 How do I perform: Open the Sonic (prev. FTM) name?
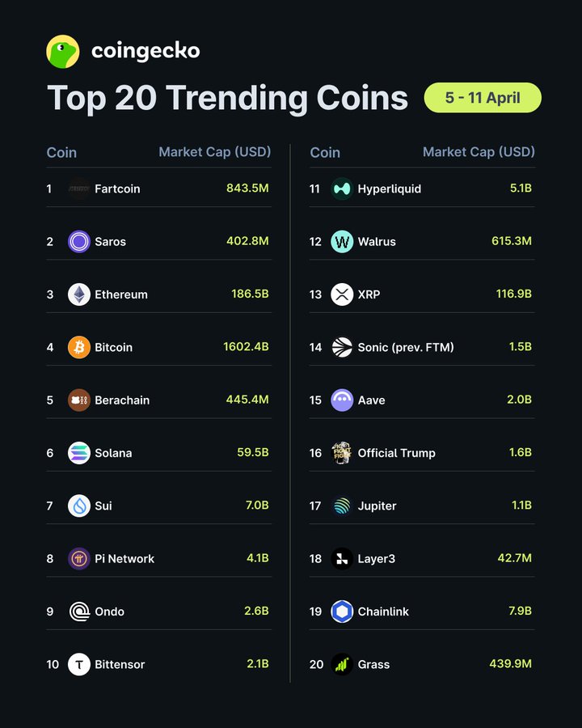[x=406, y=347]
